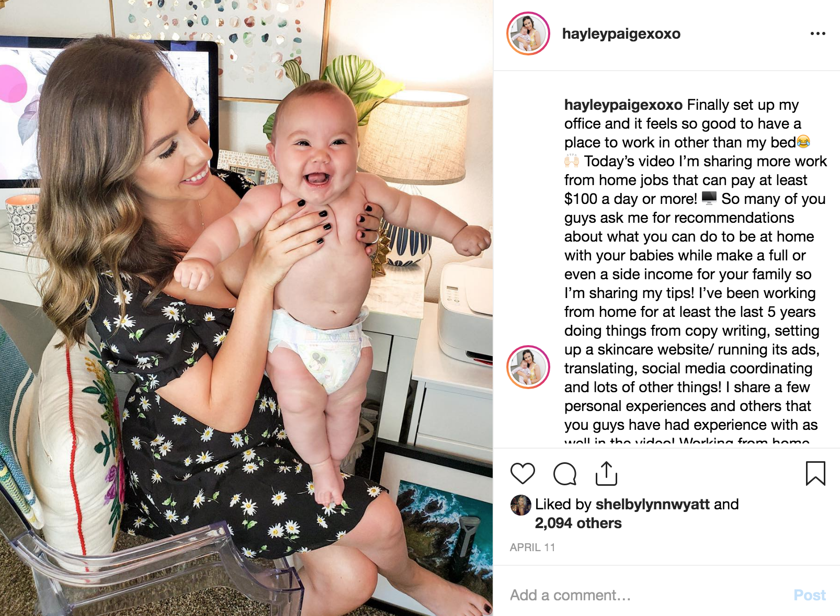
Task: Click the APRIL 11 post date
Action: [x=532, y=547]
